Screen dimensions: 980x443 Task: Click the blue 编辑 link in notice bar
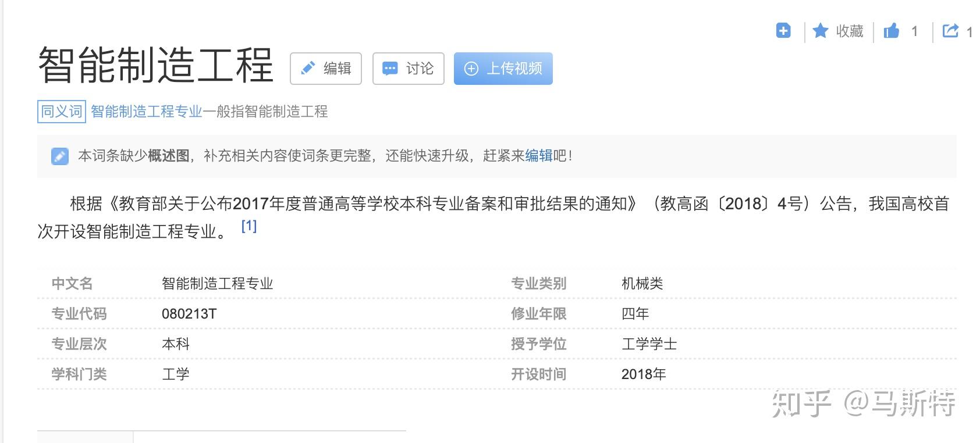(539, 155)
